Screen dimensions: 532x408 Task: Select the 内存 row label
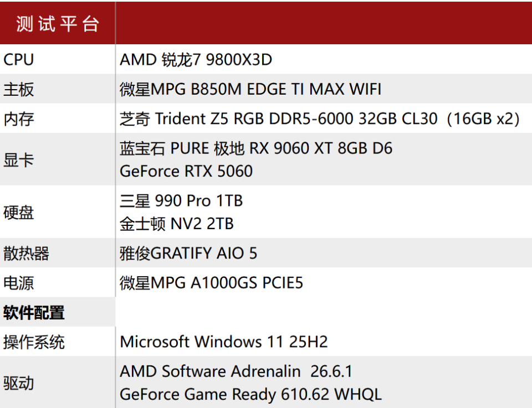19,119
